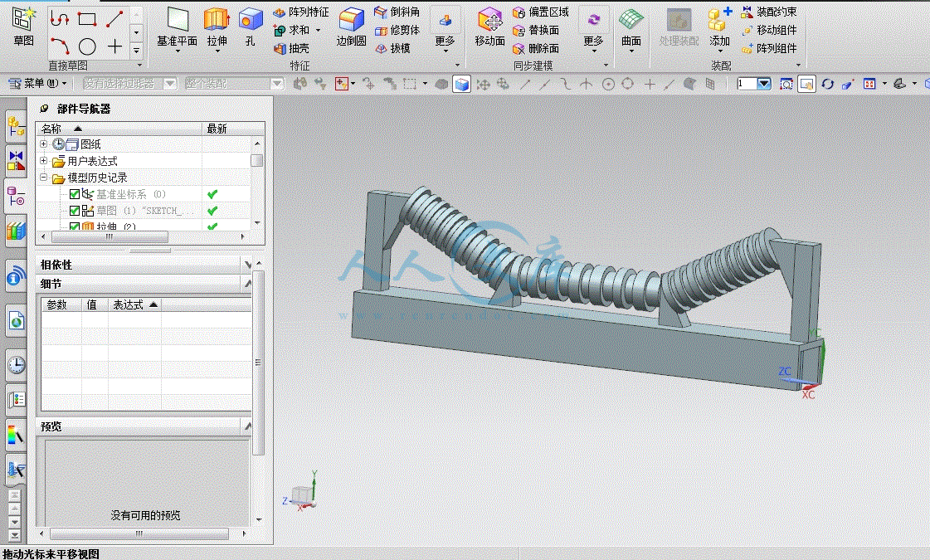Screen dimensions: 930x560
Task: Click the point plus sketch tool
Action: (x=114, y=46)
